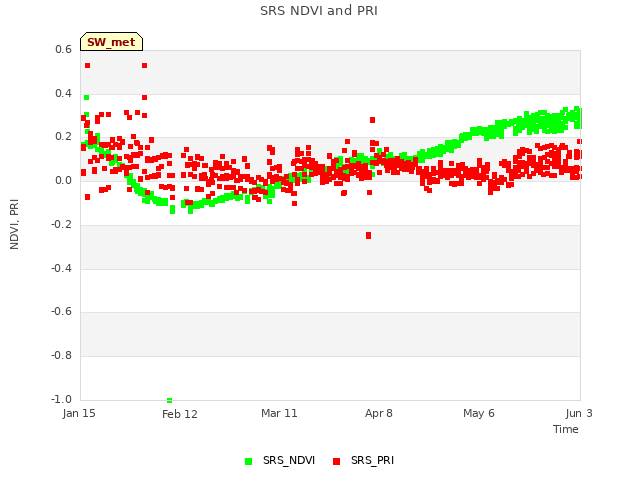Click the chart title SRS NDVI and PRI
The width and height of the screenshot is (640, 480).
[319, 11]
